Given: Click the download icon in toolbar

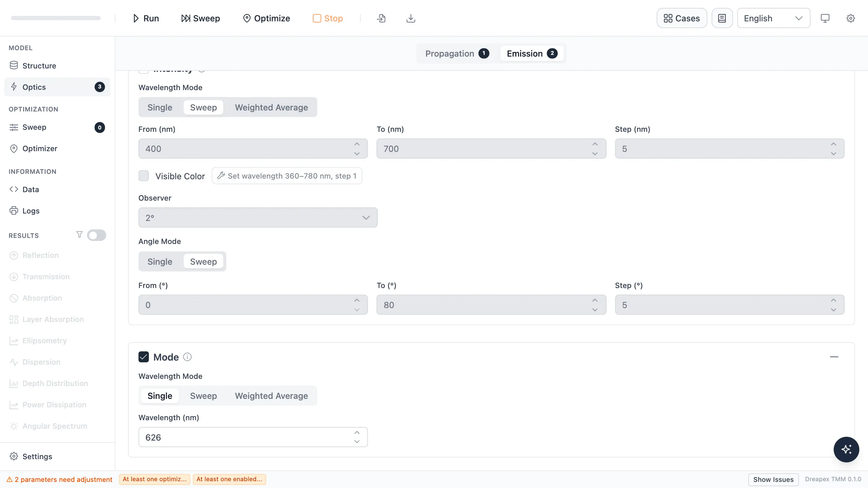Looking at the screenshot, I should [411, 18].
